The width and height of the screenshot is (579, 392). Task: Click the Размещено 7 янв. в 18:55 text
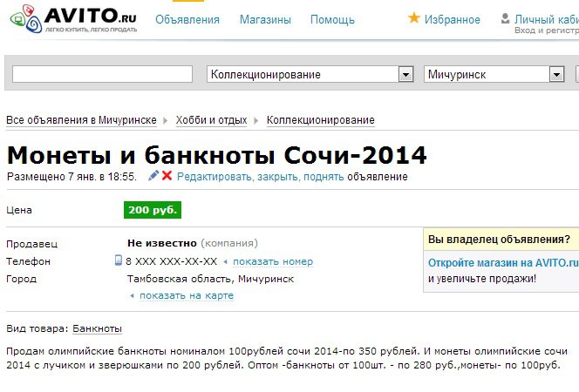72,177
